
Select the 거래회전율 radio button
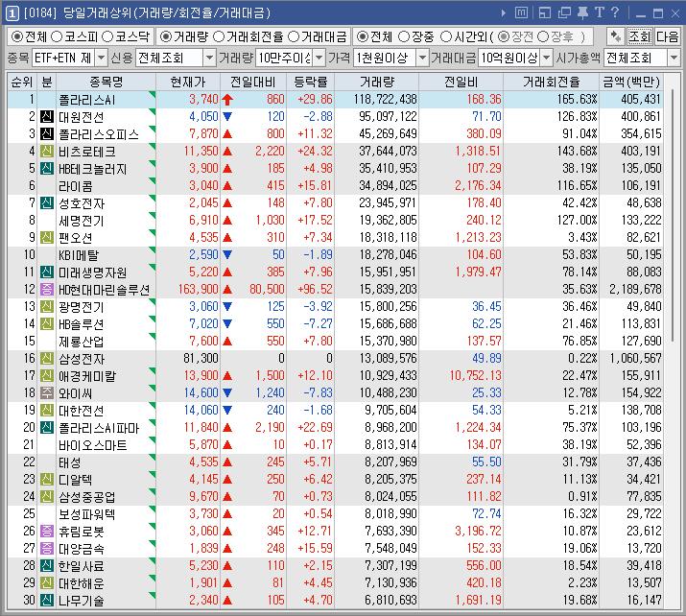point(219,36)
